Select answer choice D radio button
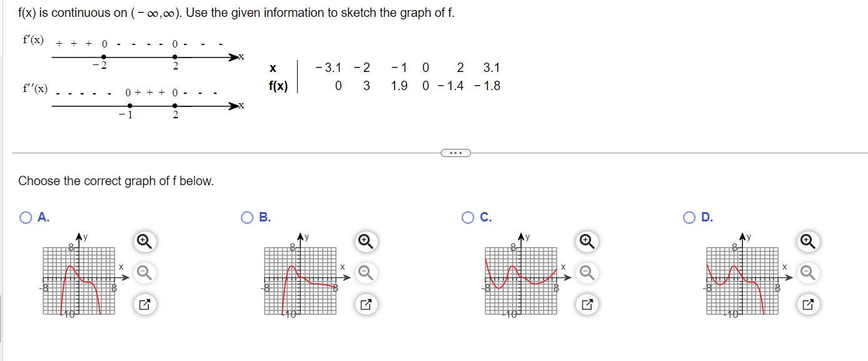The width and height of the screenshot is (868, 361). [689, 218]
